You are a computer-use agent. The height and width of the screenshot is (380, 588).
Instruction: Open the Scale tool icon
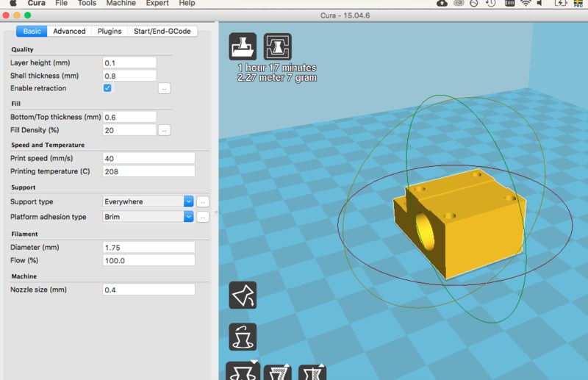278,372
